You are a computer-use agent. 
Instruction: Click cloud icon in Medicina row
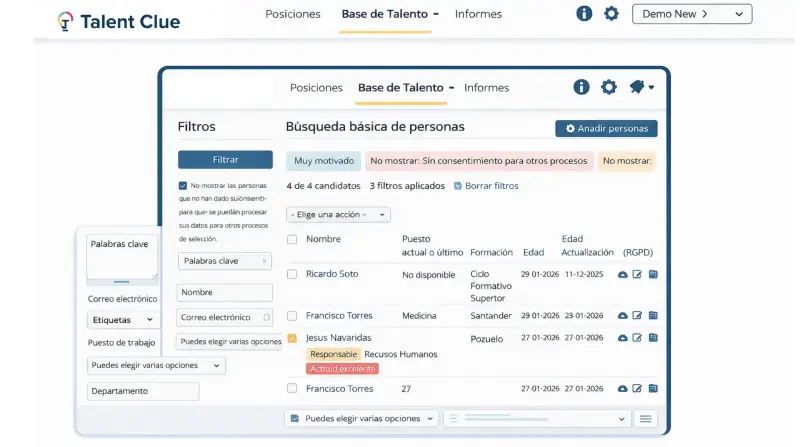[x=622, y=316]
